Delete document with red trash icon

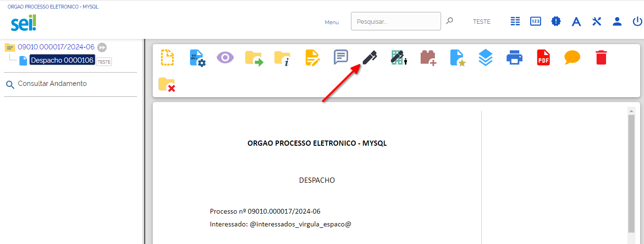(601, 57)
